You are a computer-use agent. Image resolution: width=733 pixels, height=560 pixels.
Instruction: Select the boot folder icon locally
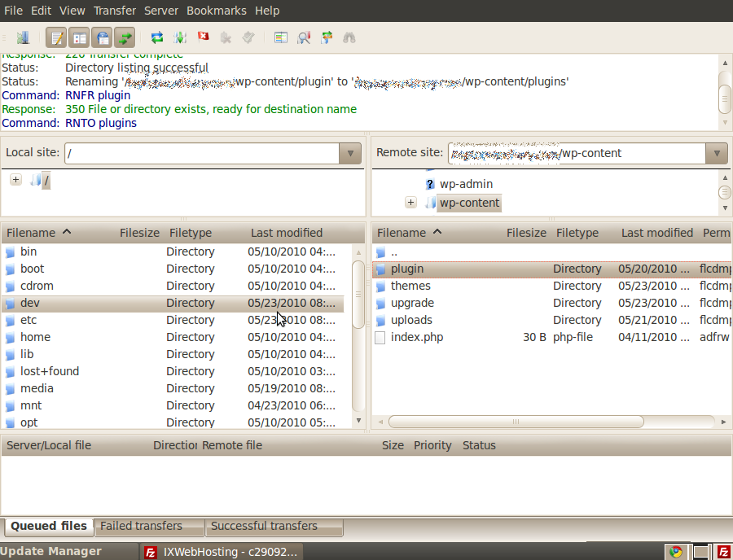pos(11,269)
